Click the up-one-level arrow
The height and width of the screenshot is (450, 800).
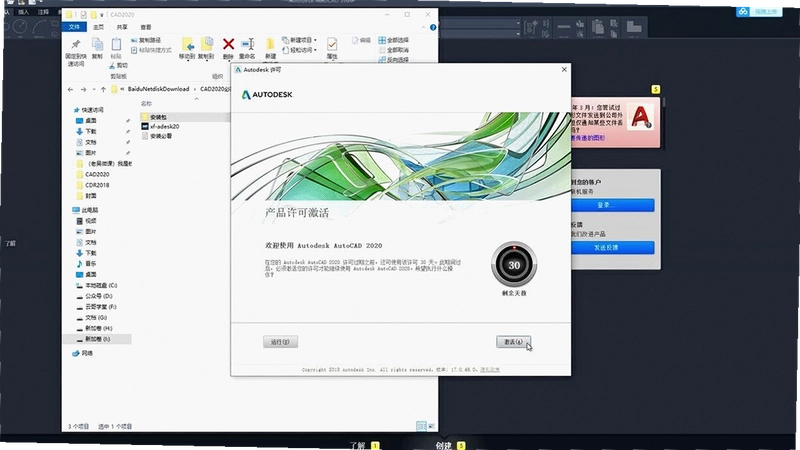(103, 89)
